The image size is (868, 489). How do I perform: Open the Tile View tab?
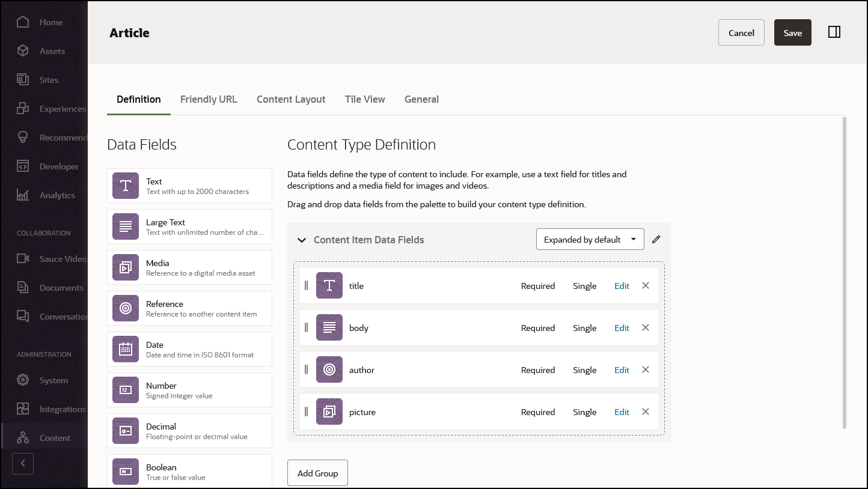365,99
